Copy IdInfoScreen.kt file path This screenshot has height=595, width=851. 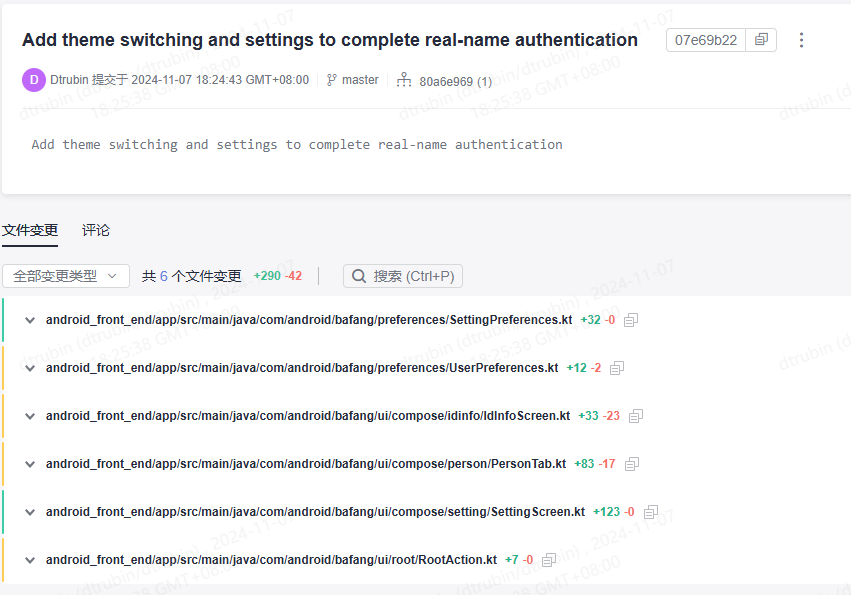click(x=636, y=416)
